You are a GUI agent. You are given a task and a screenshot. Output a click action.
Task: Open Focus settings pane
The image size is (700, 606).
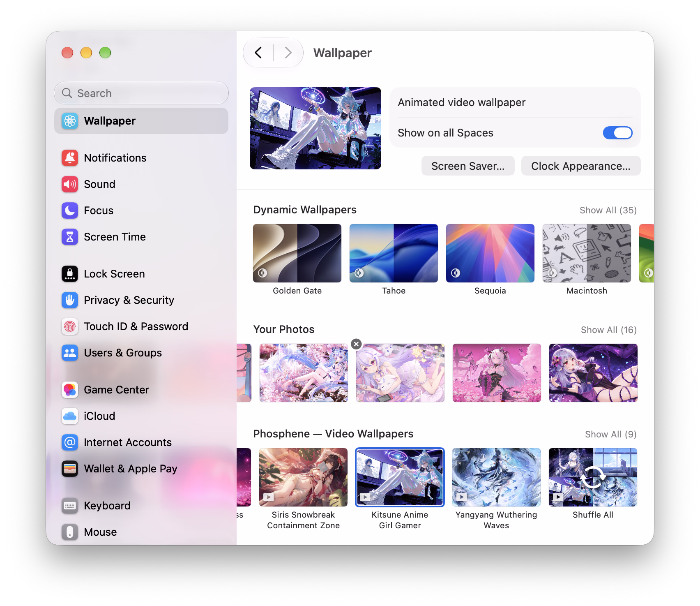141,210
